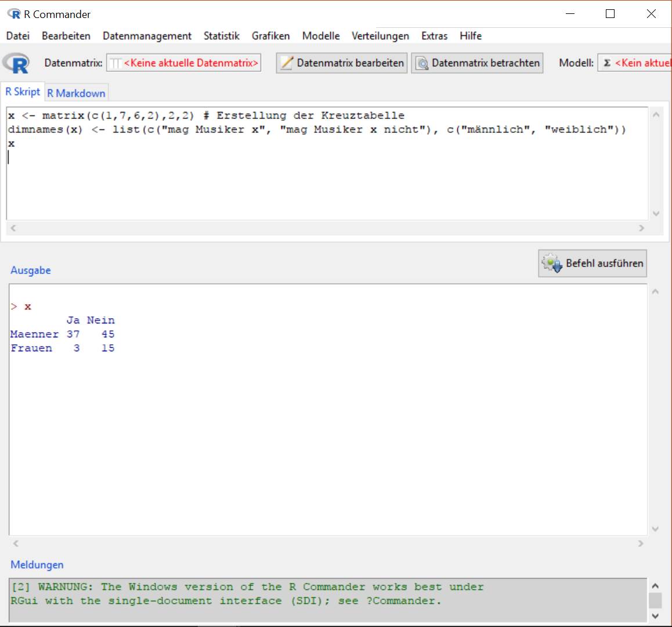Open the Datei menu

(x=18, y=36)
